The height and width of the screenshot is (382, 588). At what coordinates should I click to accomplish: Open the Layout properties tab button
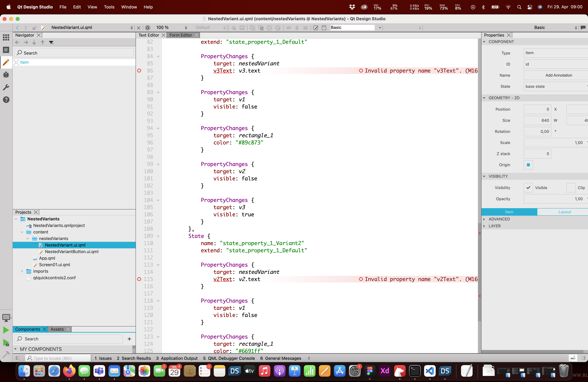[564, 212]
